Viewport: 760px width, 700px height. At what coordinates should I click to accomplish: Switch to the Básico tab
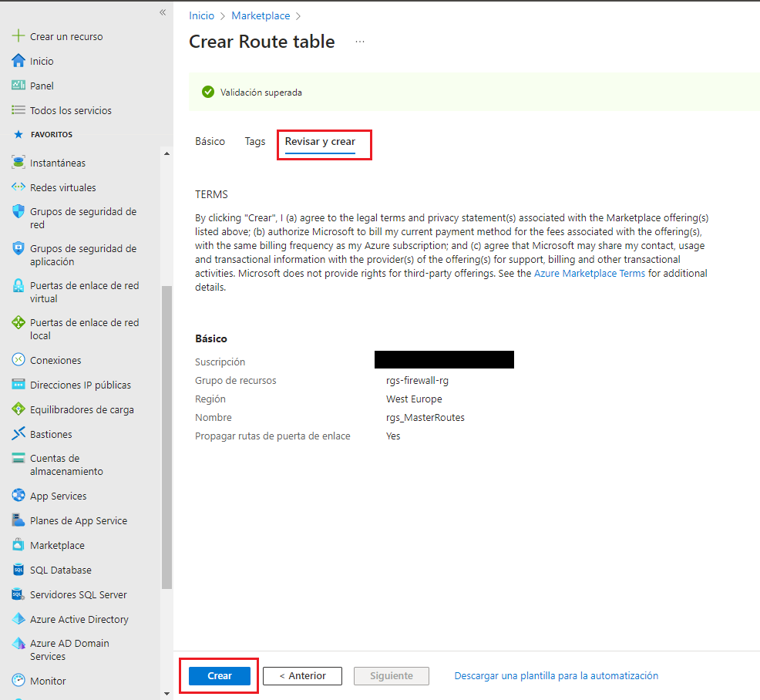click(210, 141)
